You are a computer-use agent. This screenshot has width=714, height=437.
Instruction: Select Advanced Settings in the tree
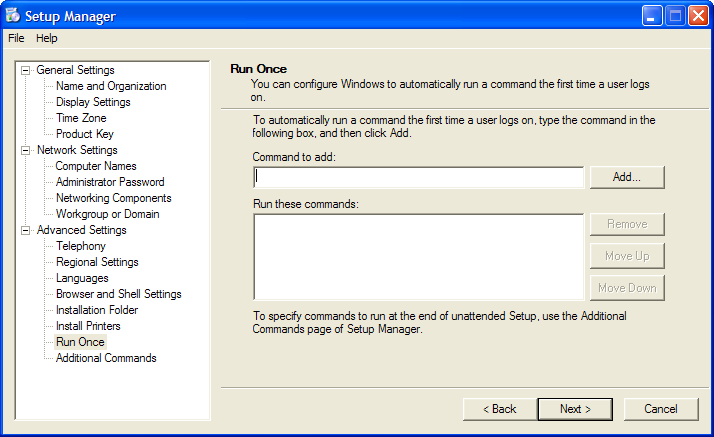point(82,230)
